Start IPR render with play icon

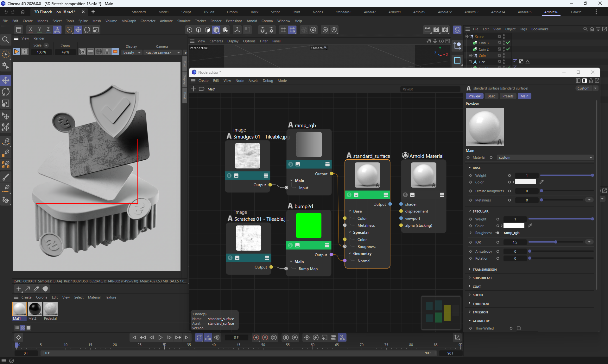click(16, 52)
